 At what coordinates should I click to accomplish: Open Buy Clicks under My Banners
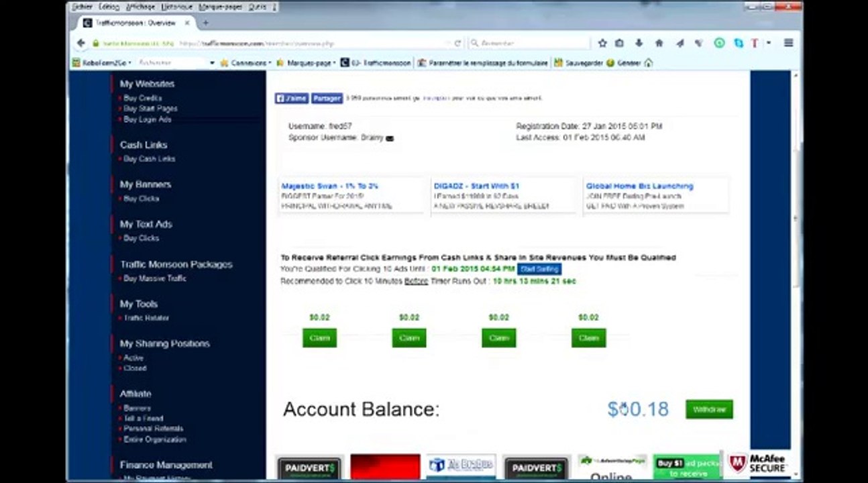pos(142,199)
